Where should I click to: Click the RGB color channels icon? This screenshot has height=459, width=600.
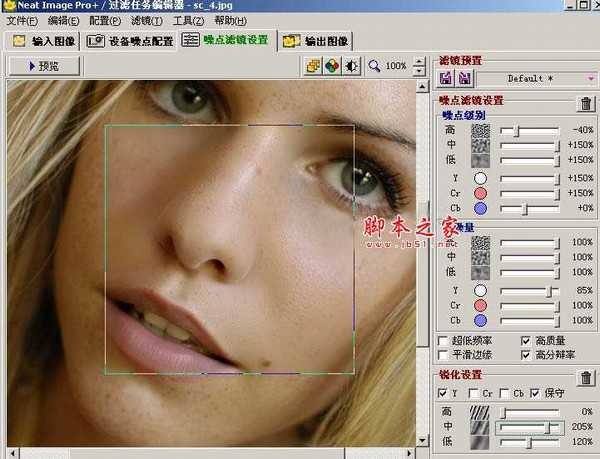332,66
